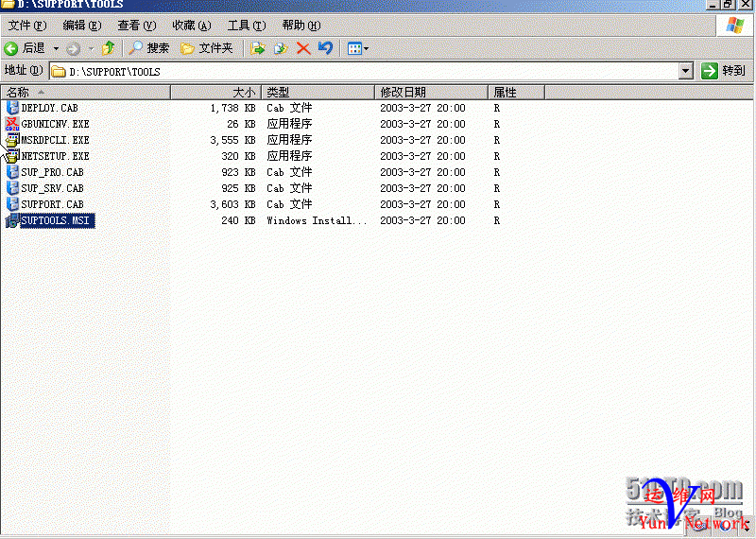This screenshot has height=539, width=756.
Task: Click the Windows Install... type text
Action: click(x=317, y=220)
